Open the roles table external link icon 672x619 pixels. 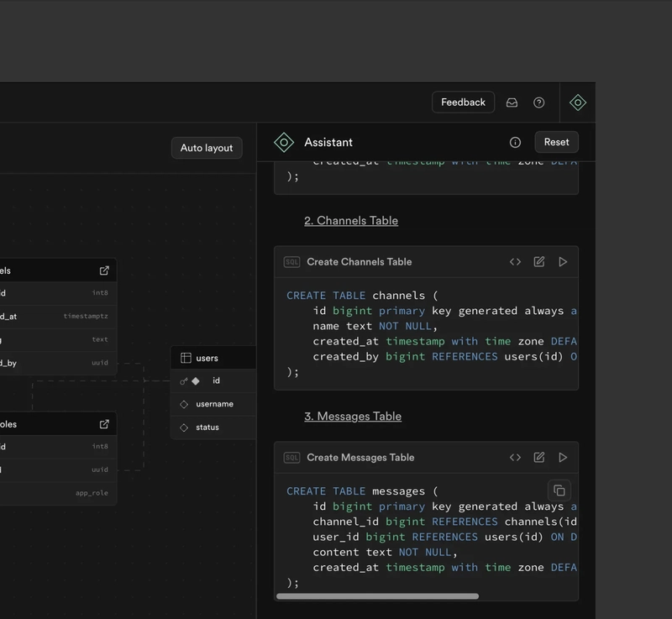(x=104, y=424)
